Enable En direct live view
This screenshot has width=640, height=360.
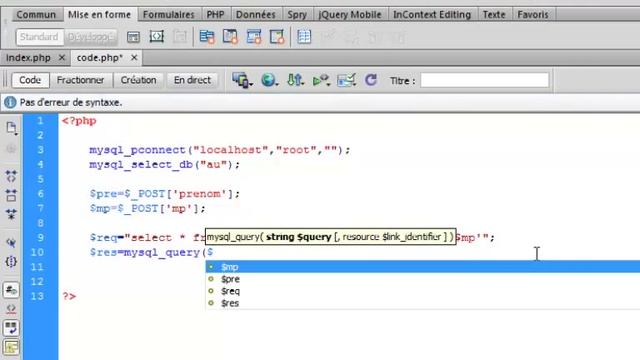point(192,80)
